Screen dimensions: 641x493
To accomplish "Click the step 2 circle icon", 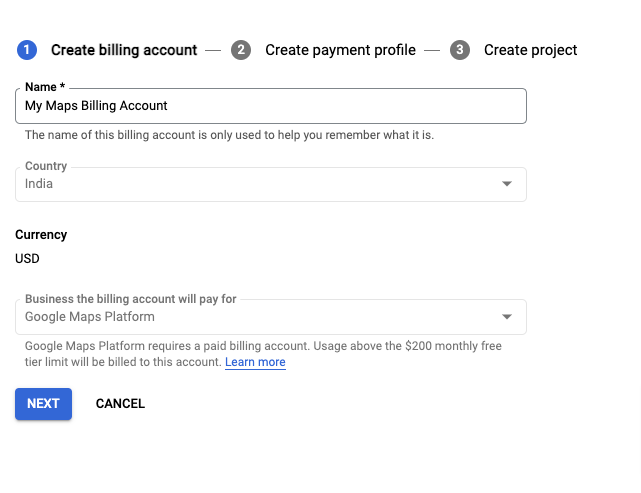I will 241,50.
